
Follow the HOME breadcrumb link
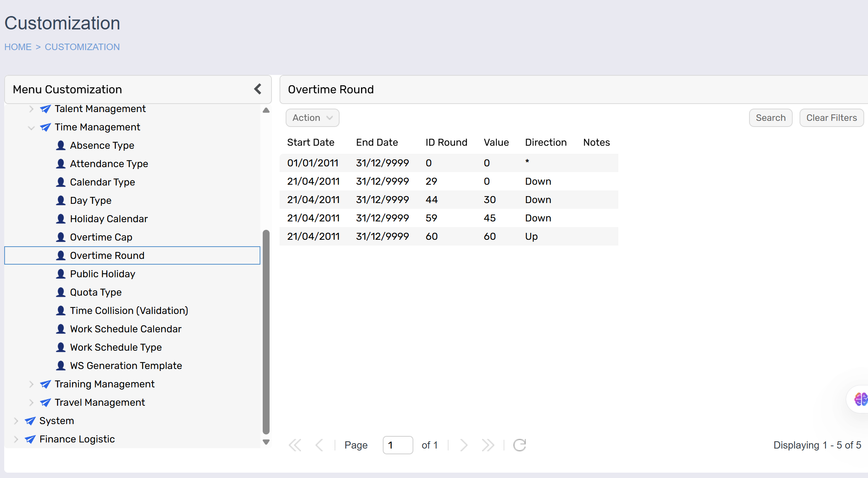[x=18, y=47]
